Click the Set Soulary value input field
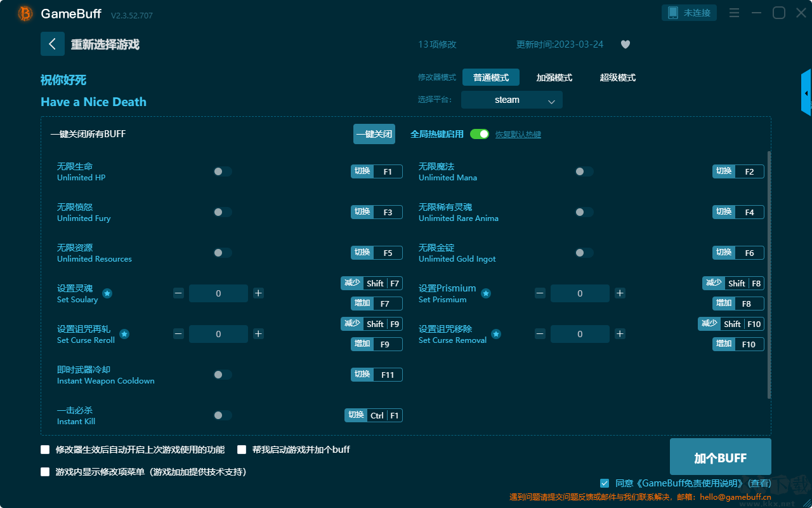The width and height of the screenshot is (812, 508). pyautogui.click(x=218, y=293)
